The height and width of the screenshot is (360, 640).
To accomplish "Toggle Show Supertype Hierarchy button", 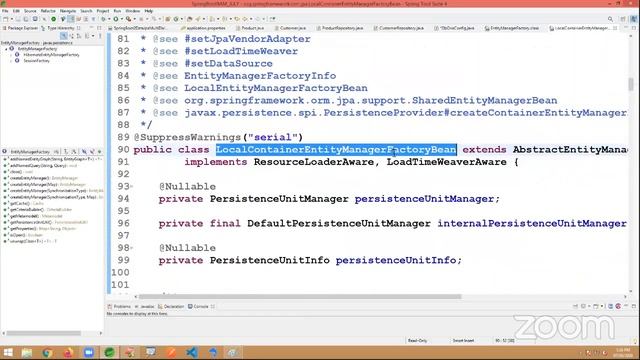I will tap(72, 36).
